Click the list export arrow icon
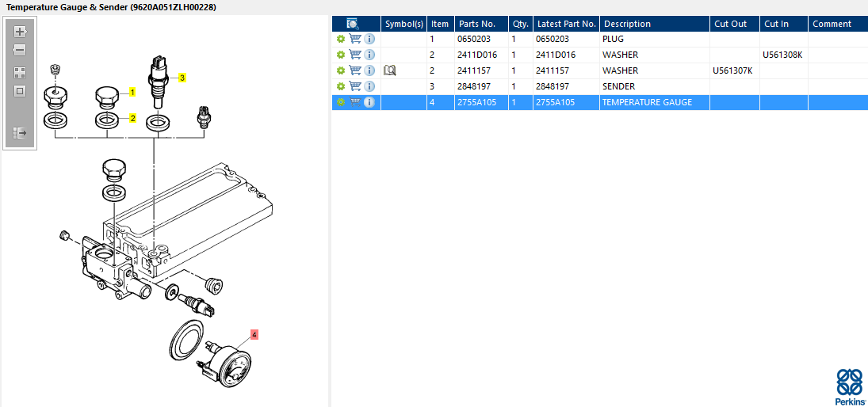Viewport: 868px width, 407px height. pos(20,133)
